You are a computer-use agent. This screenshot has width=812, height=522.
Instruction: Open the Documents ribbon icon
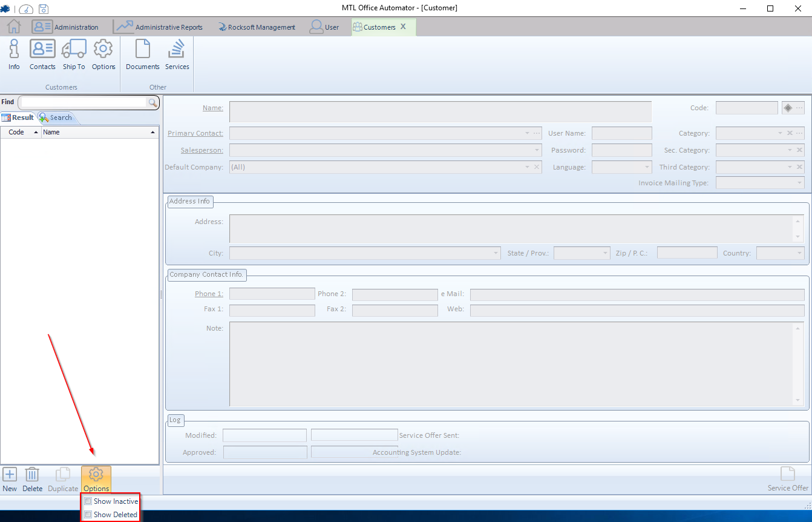pos(143,55)
